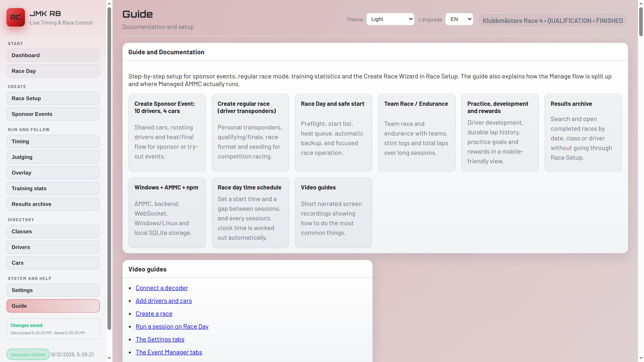Go to Race Day in sidebar
Image resolution: width=644 pixels, height=362 pixels.
(x=53, y=71)
